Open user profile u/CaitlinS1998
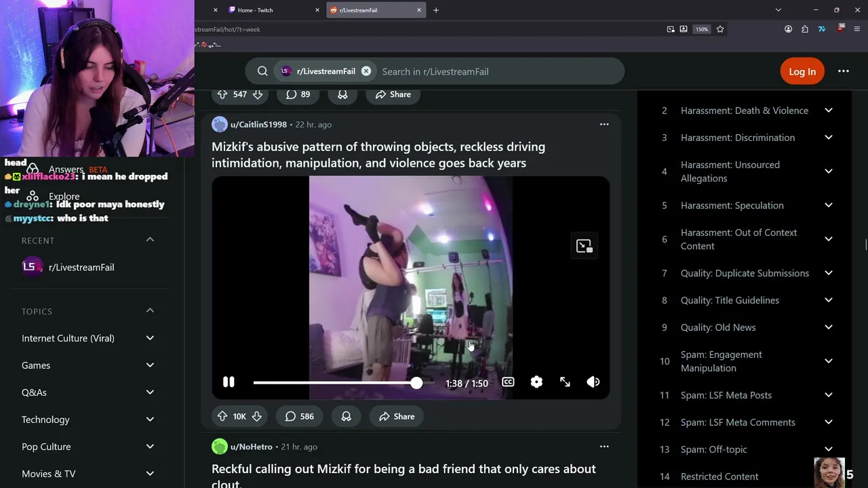868x488 pixels. click(x=258, y=125)
